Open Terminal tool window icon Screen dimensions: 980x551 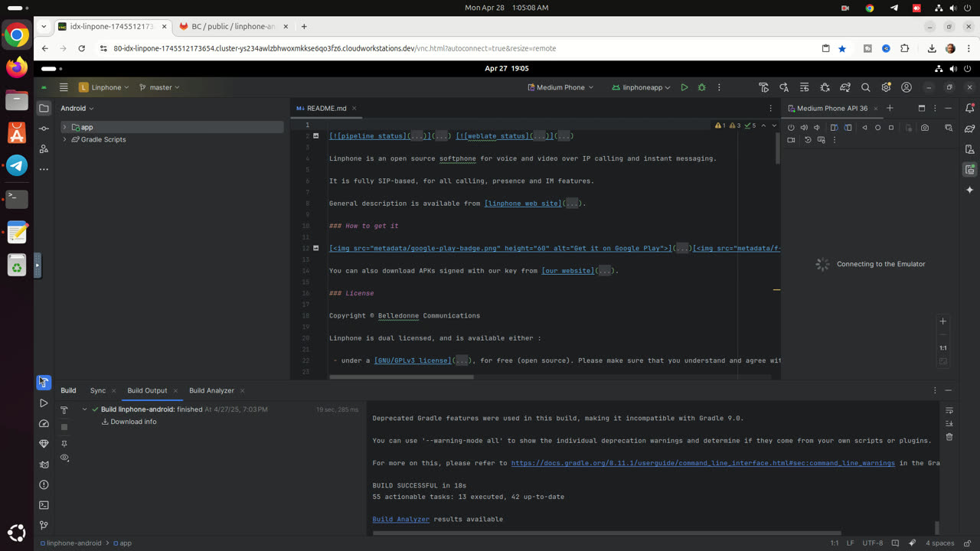(44, 505)
